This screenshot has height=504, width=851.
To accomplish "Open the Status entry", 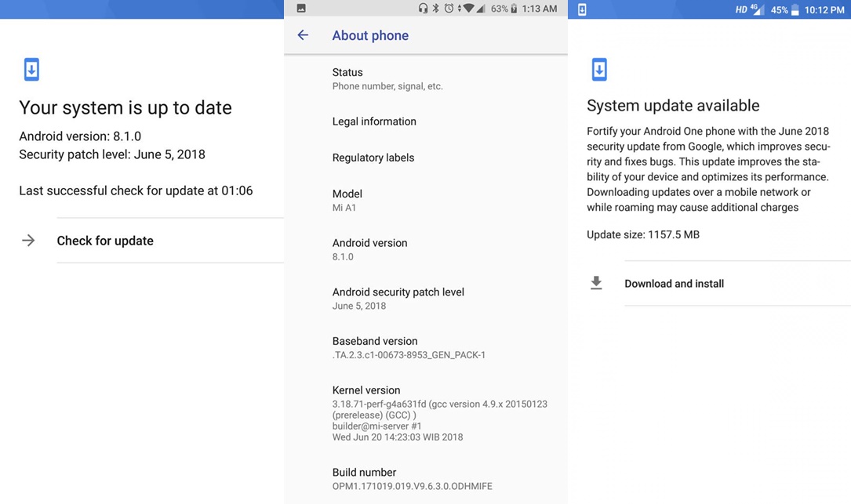I will [425, 78].
